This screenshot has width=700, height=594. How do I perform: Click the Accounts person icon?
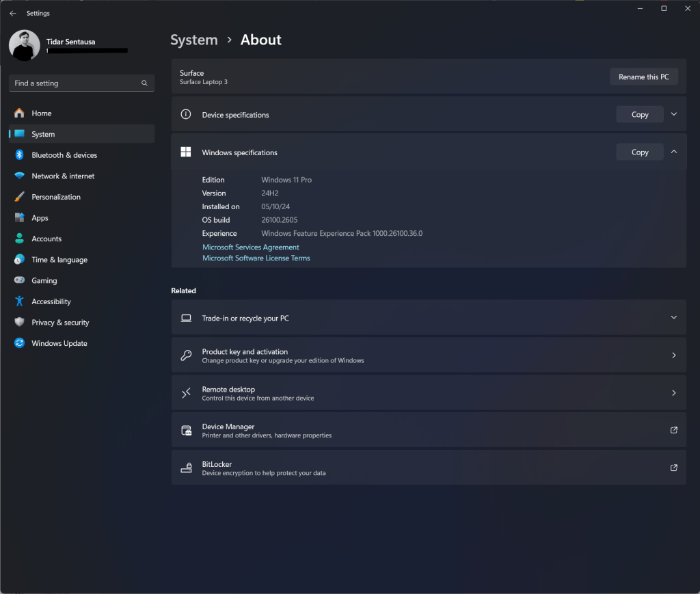pos(19,239)
